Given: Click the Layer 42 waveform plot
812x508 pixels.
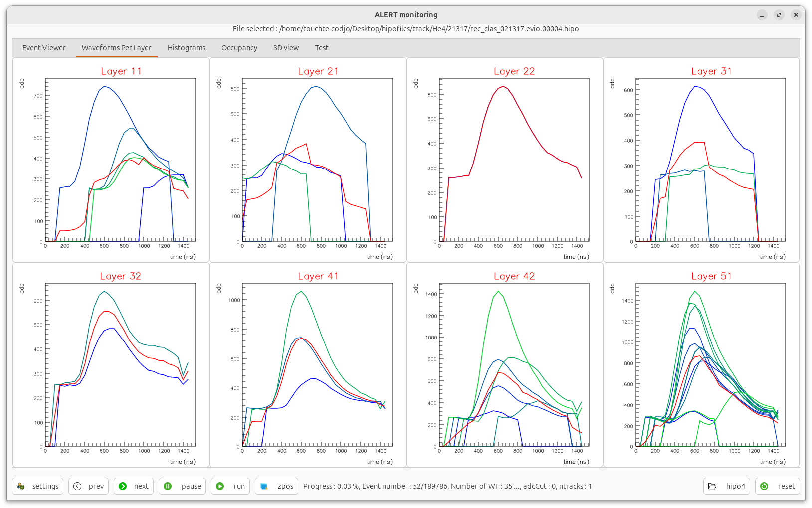Looking at the screenshot, I should coord(514,364).
